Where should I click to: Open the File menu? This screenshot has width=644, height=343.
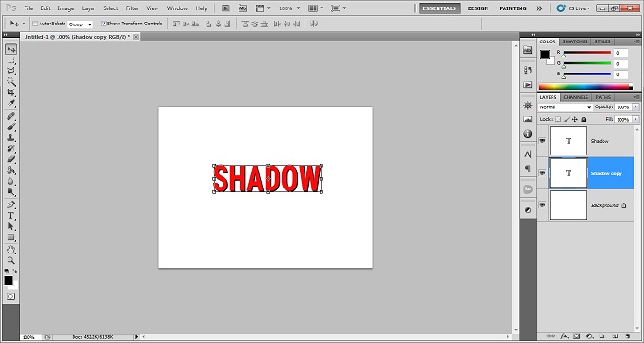point(28,8)
